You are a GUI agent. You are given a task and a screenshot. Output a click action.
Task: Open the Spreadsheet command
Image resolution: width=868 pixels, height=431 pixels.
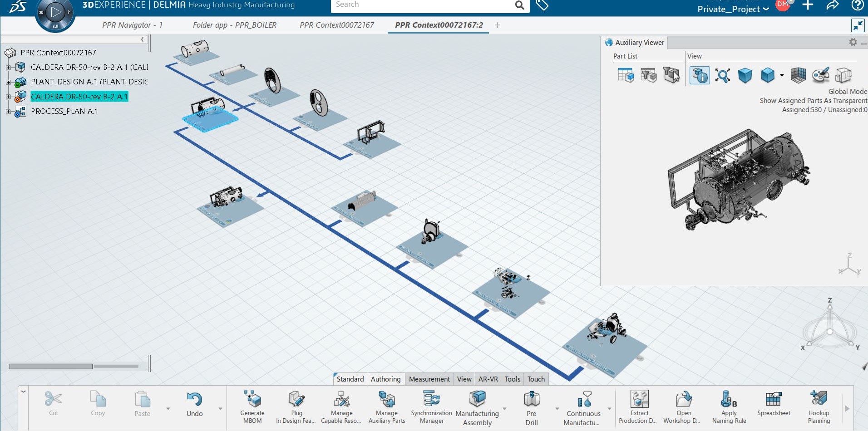pos(774,403)
